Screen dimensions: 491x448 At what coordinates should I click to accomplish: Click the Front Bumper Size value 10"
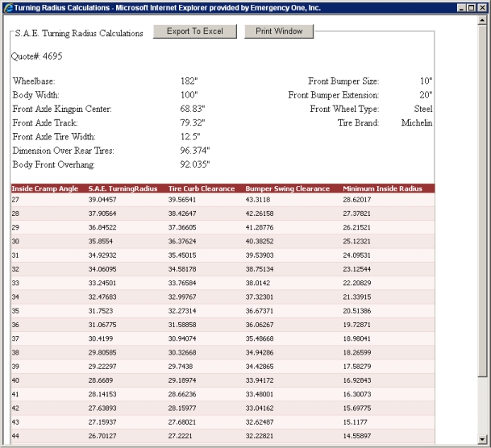pyautogui.click(x=427, y=81)
